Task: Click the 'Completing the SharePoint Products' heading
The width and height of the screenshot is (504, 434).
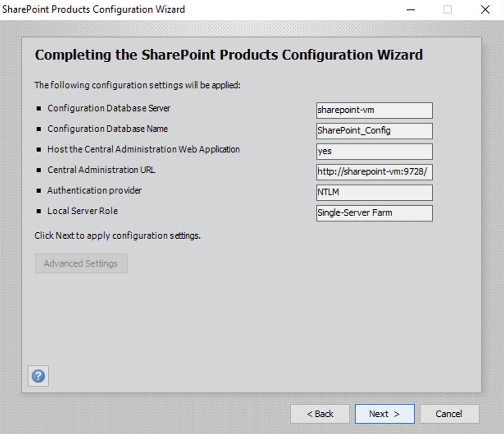Action: (x=229, y=55)
